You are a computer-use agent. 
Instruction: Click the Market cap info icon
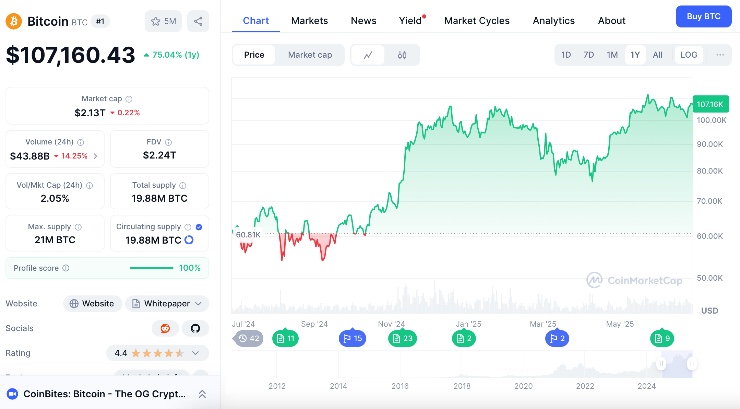[129, 99]
